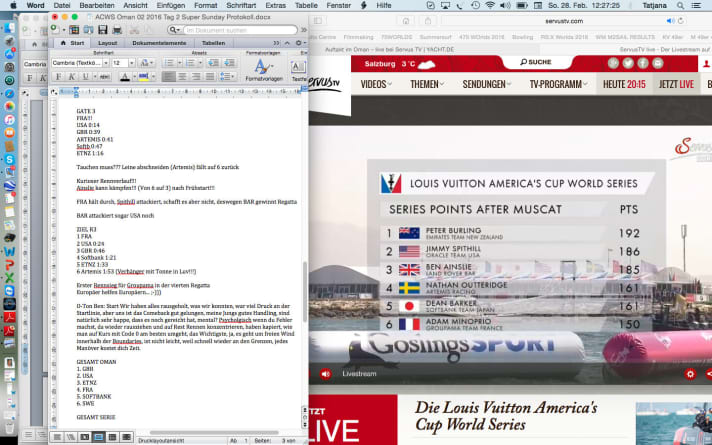Open the 'Auftakt im Oman' Safari tab
This screenshot has height=445, width=712.
tap(389, 49)
